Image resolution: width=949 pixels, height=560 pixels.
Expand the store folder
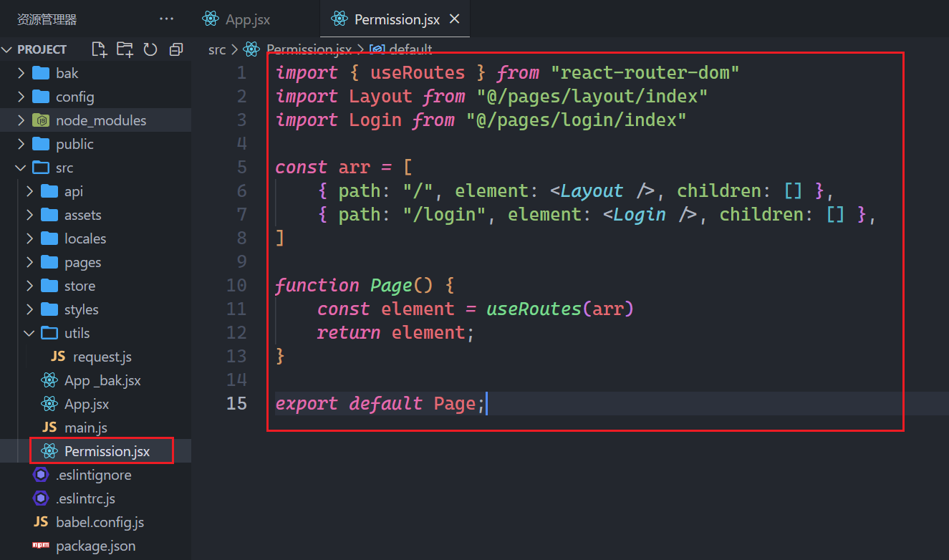click(95, 286)
